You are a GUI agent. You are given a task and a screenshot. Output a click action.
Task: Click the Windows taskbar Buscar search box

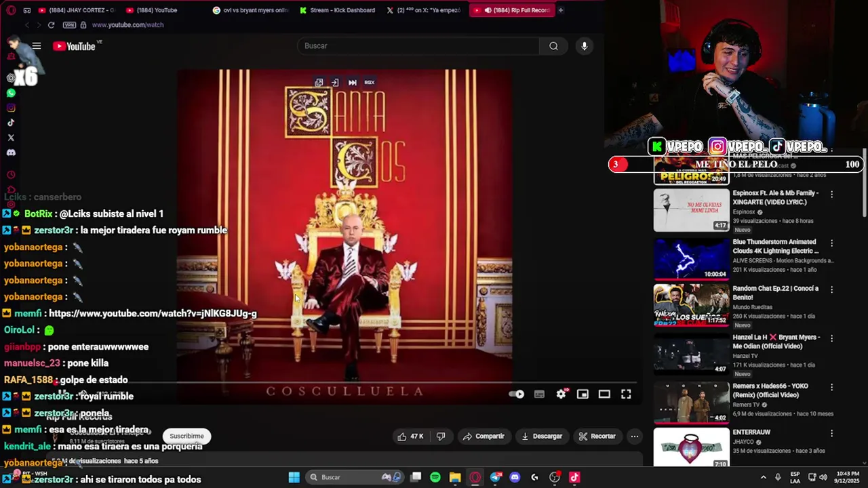coord(353,477)
